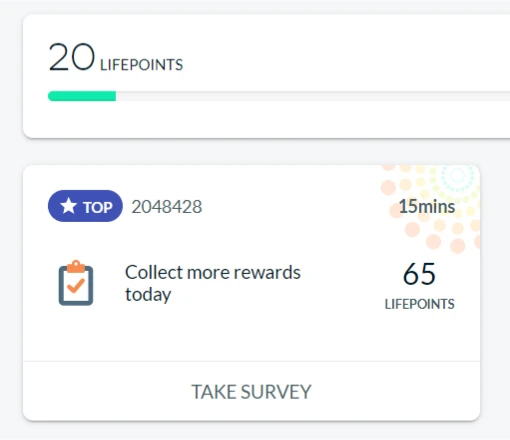Click the teal dotted circle decoration
Image resolution: width=510 pixels, height=440 pixels.
pyautogui.click(x=458, y=175)
